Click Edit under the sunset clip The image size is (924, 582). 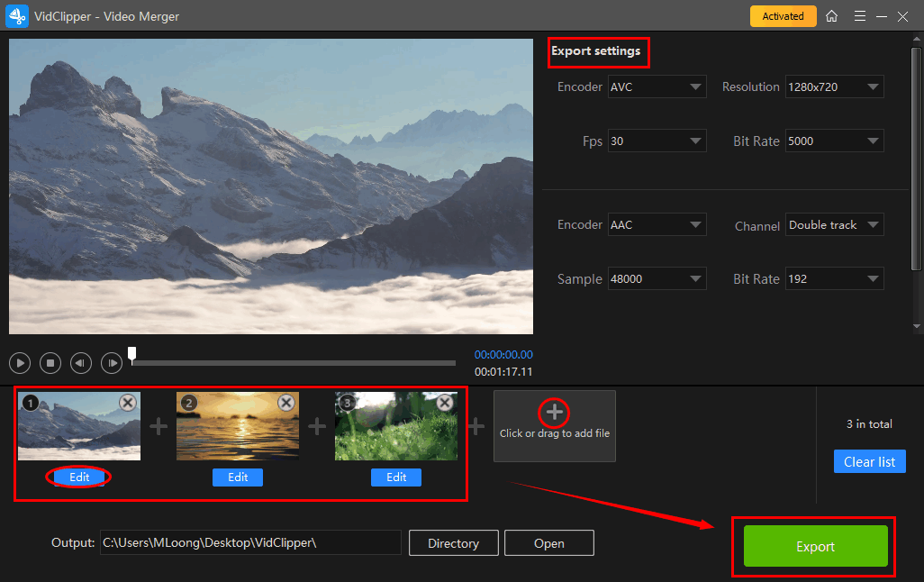238,477
